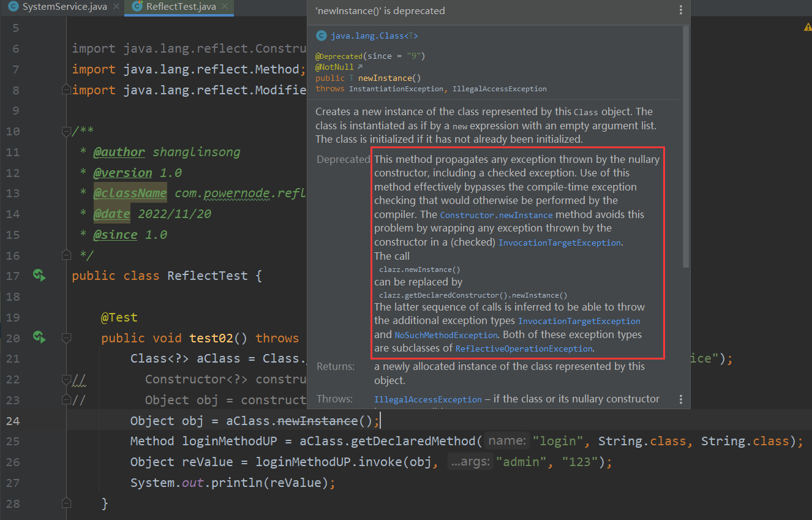
Task: Click the popup title "'newInstance()' is deprecated"
Action: pyautogui.click(x=380, y=10)
